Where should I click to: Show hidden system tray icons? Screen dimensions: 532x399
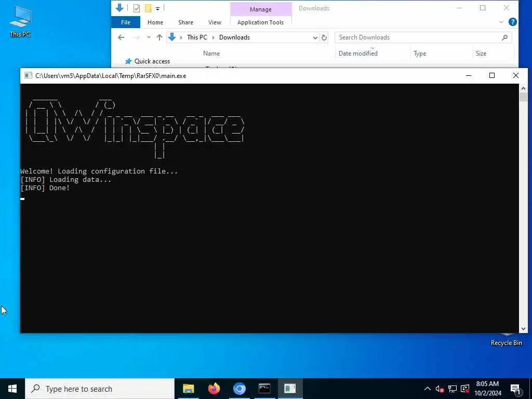click(428, 389)
